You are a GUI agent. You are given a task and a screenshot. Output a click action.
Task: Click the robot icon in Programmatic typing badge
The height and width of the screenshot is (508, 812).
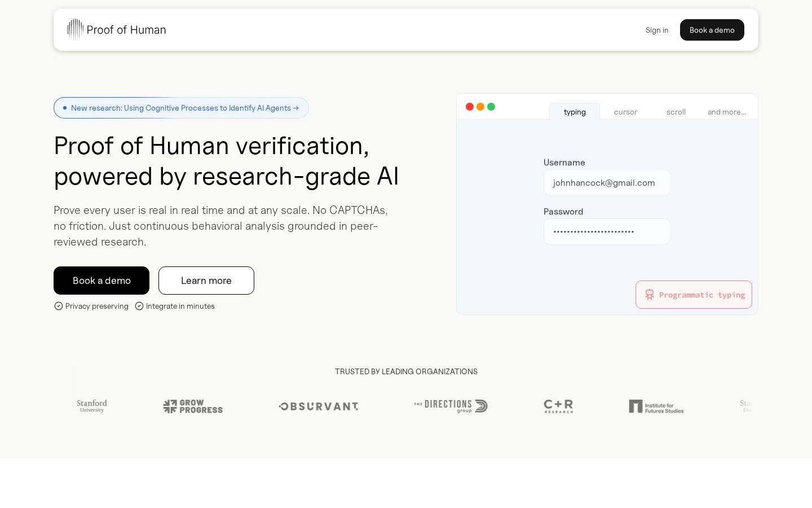pyautogui.click(x=650, y=295)
